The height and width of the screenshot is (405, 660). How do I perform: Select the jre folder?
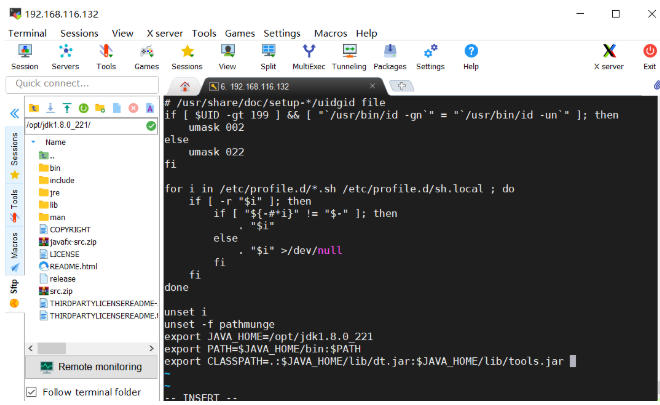tap(49, 192)
